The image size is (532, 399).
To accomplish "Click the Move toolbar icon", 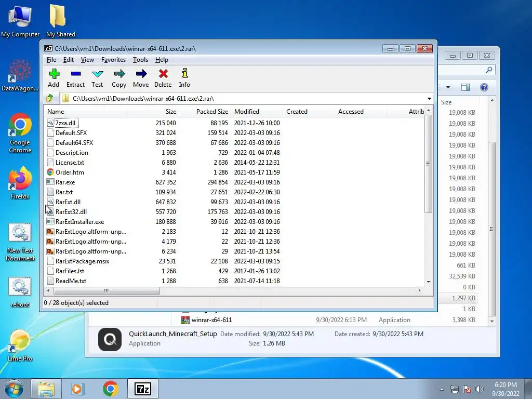I will point(141,74).
